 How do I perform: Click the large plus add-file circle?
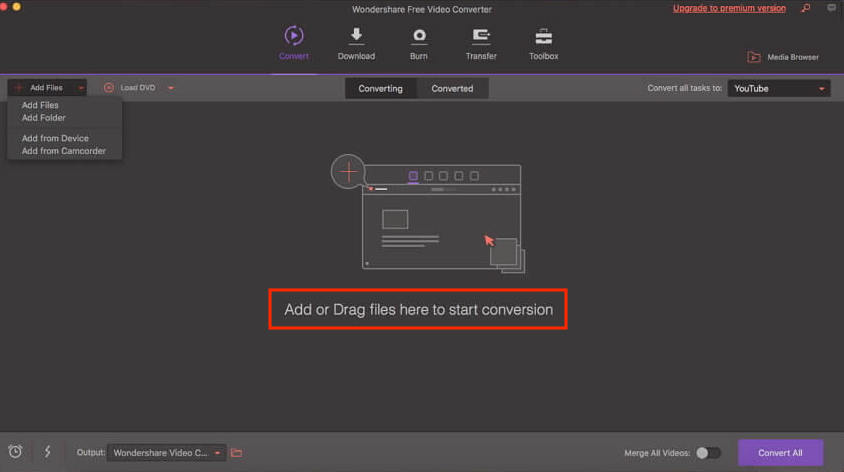coord(348,172)
